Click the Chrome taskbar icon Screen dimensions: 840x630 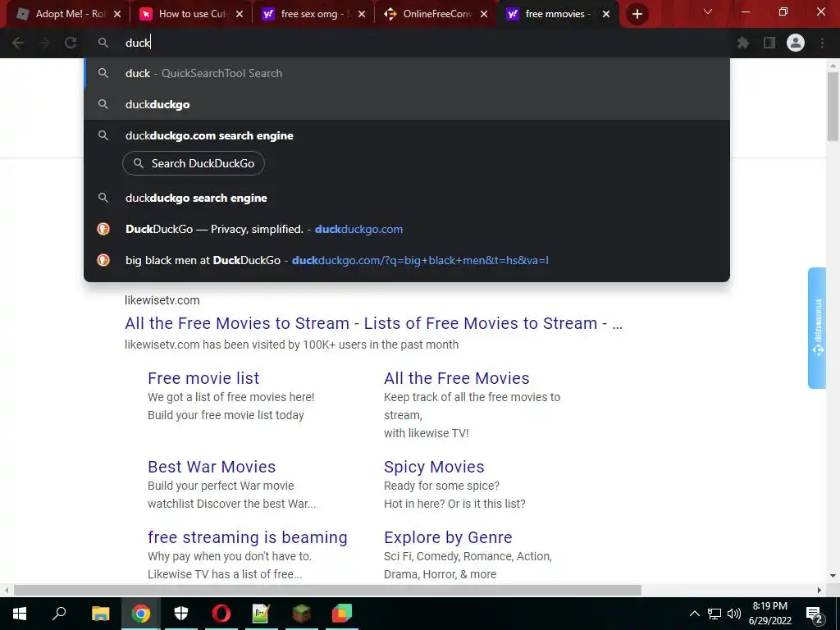coord(141,614)
